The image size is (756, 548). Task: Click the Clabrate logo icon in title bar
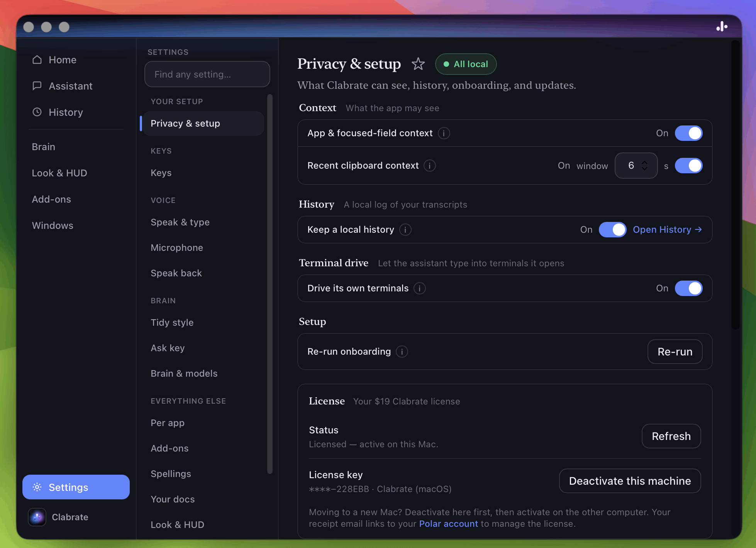click(x=722, y=27)
